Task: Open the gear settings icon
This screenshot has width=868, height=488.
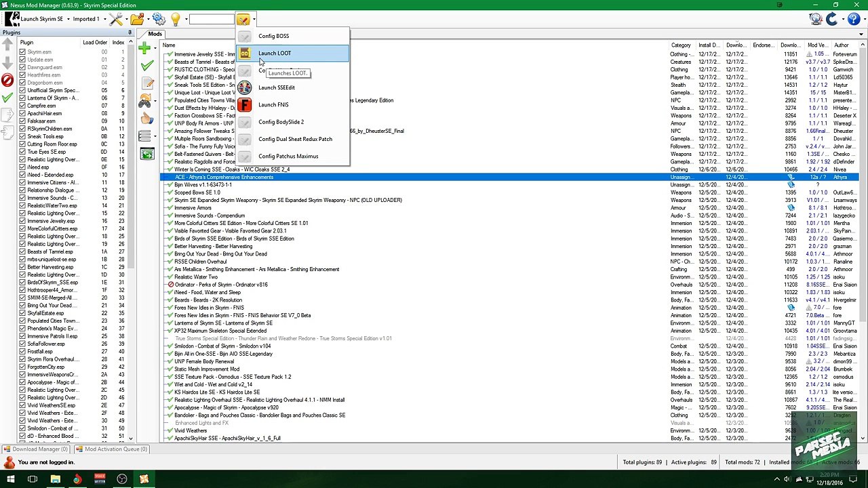Action: pyautogui.click(x=159, y=19)
